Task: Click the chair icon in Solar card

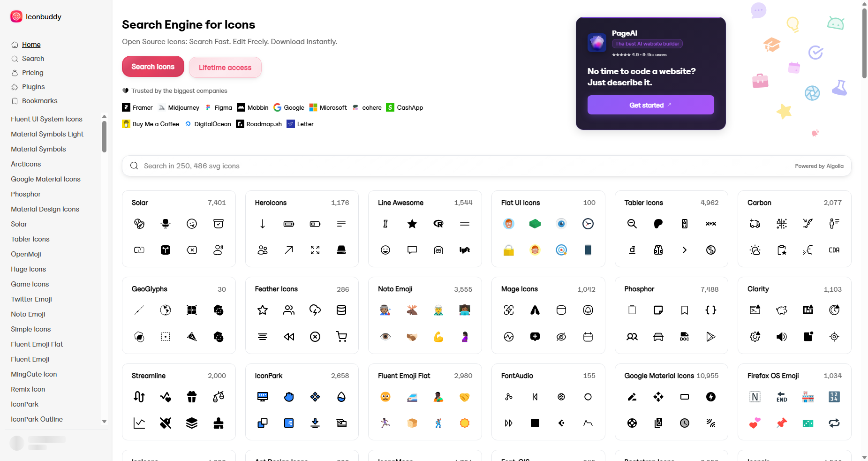Action: point(166,224)
